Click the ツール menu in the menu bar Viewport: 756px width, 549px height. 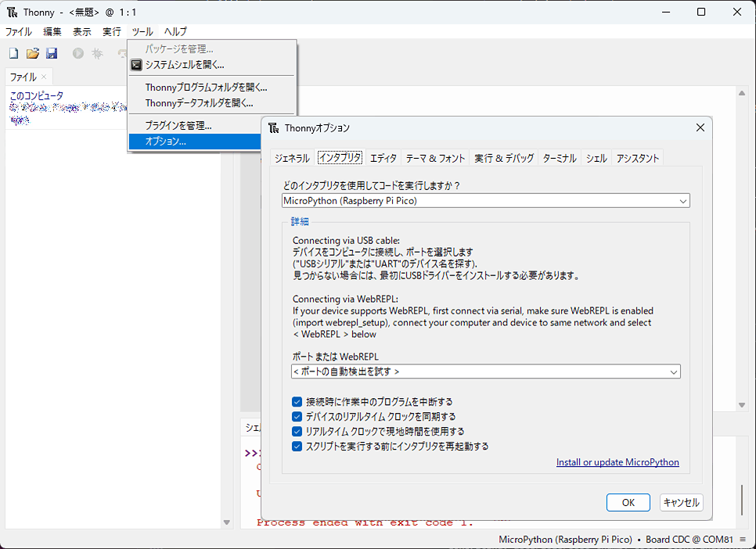tap(142, 32)
